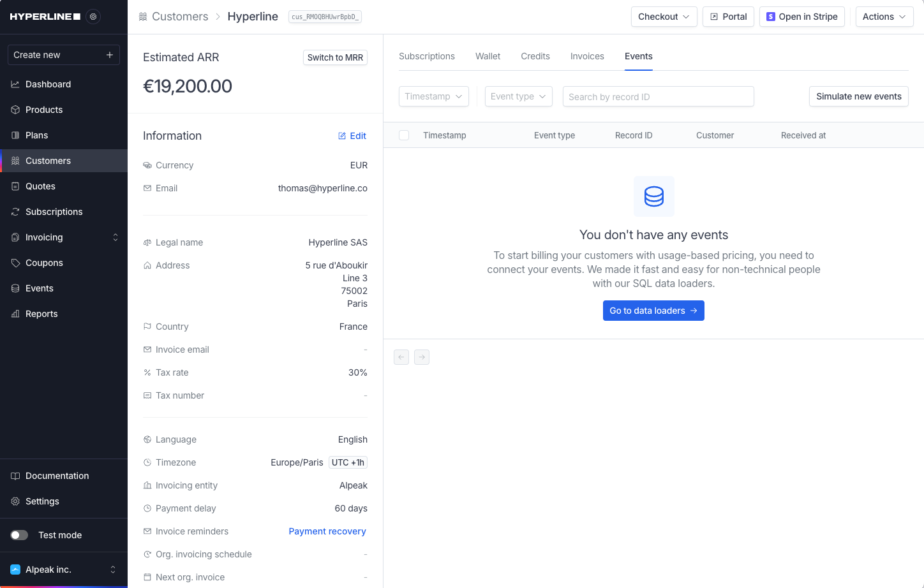Click the Documentation book icon

click(x=15, y=476)
